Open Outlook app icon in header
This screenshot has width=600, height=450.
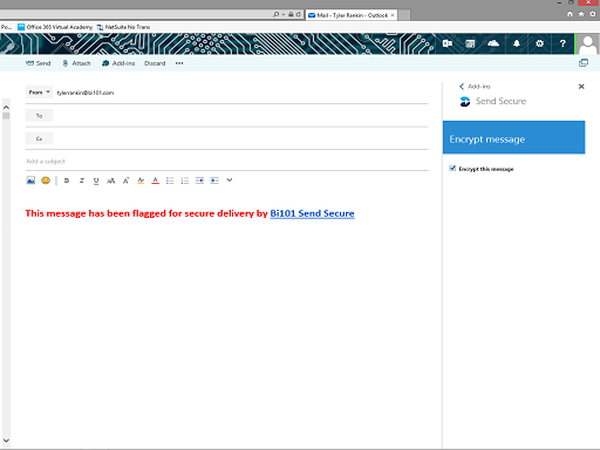(x=447, y=44)
